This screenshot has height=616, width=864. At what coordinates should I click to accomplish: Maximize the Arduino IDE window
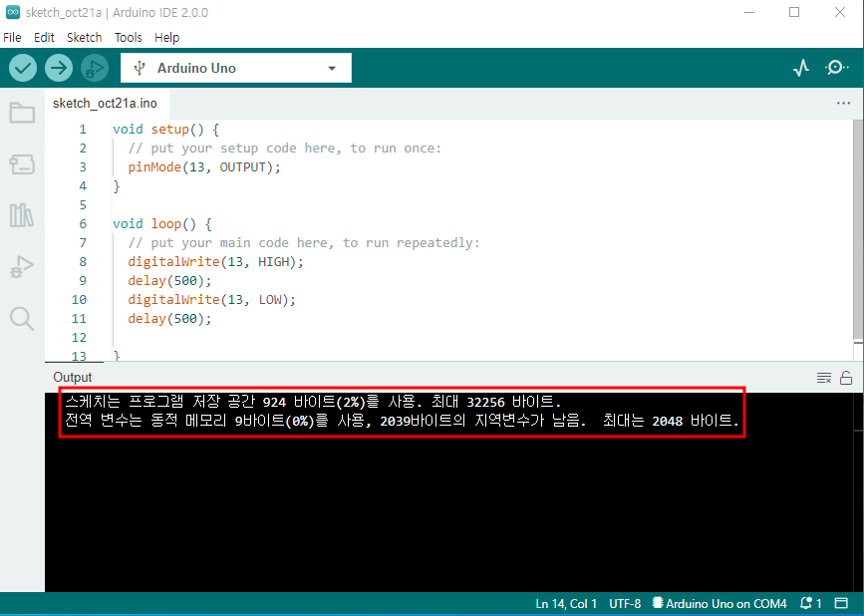[x=794, y=12]
